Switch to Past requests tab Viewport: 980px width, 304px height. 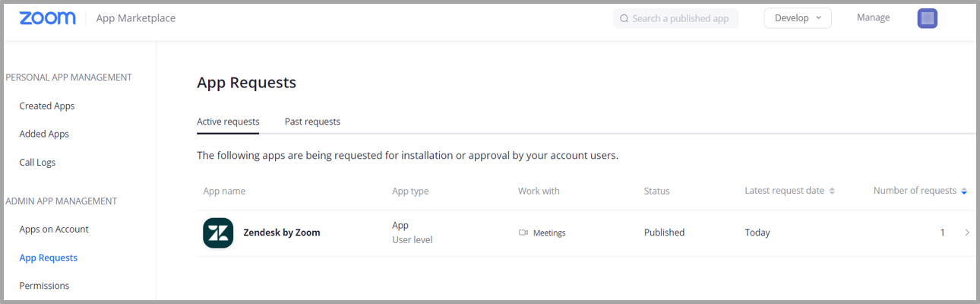pos(312,122)
